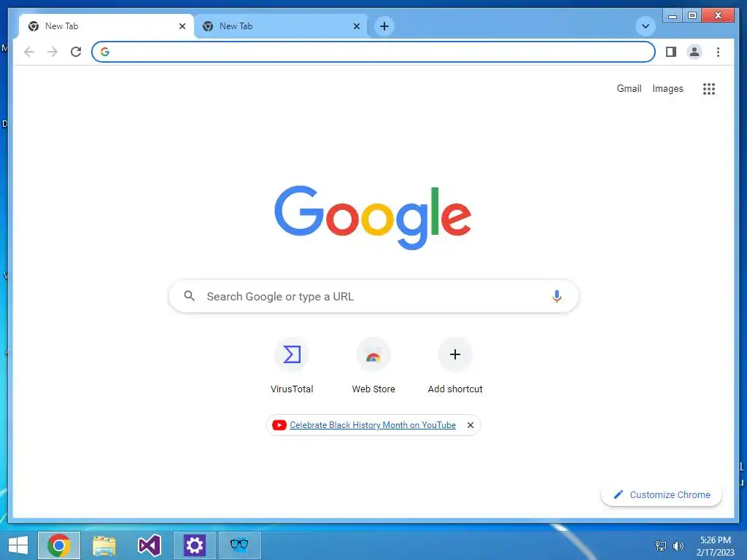
Task: Start voice search with microphone icon
Action: pyautogui.click(x=557, y=296)
